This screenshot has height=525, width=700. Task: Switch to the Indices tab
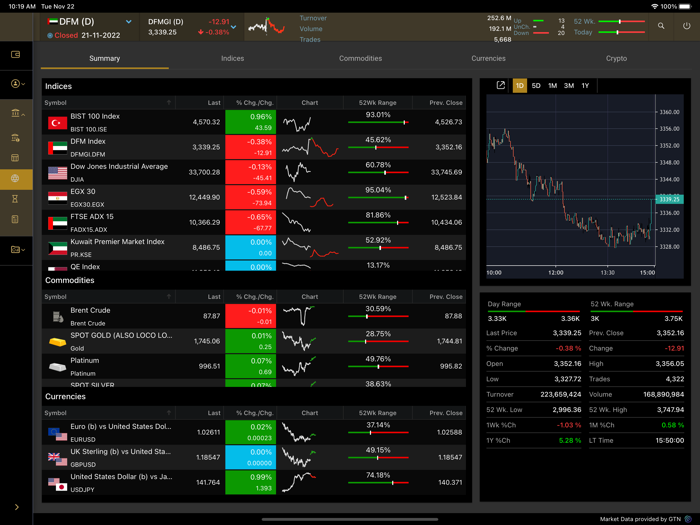[233, 58]
